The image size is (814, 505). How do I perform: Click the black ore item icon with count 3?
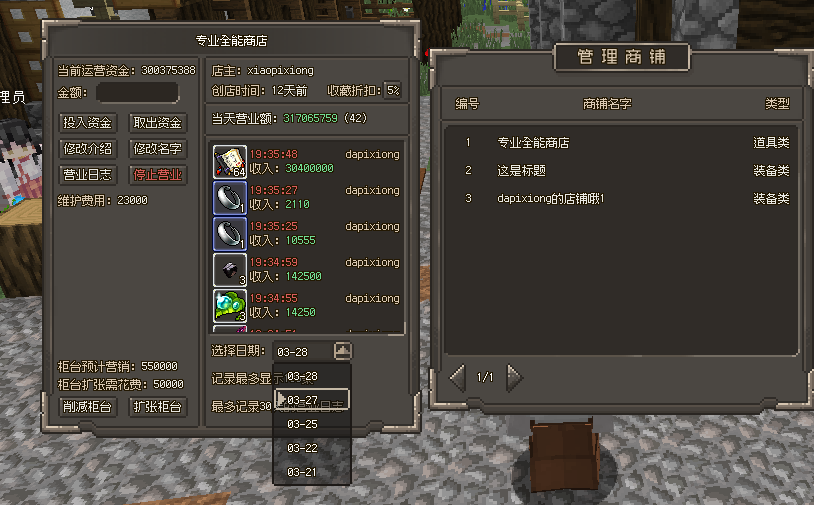(x=229, y=269)
